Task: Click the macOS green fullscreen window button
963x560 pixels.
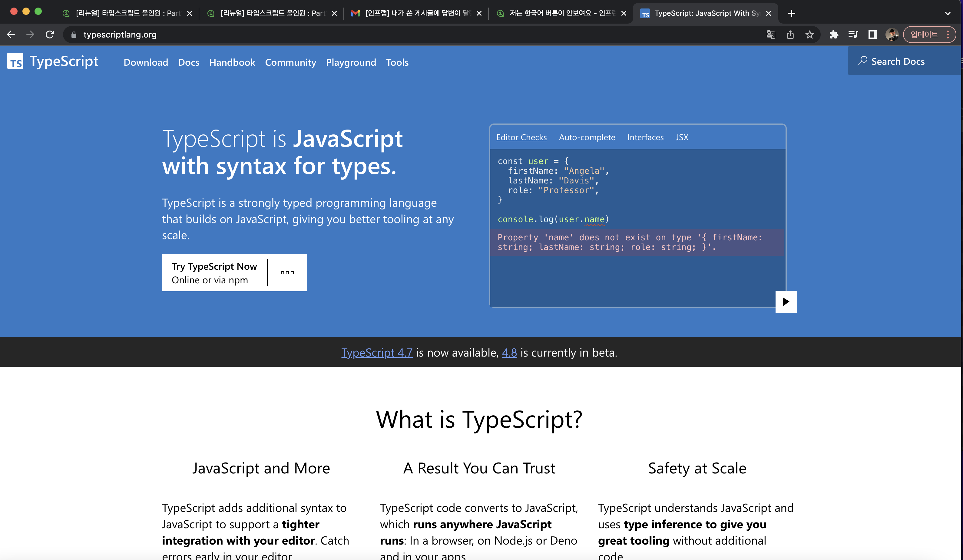Action: click(38, 12)
